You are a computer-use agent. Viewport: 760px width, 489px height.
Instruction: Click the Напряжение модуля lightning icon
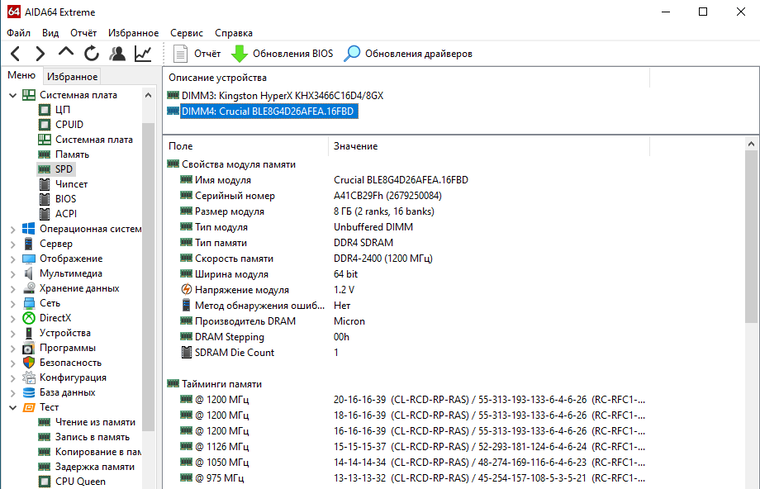click(x=186, y=290)
